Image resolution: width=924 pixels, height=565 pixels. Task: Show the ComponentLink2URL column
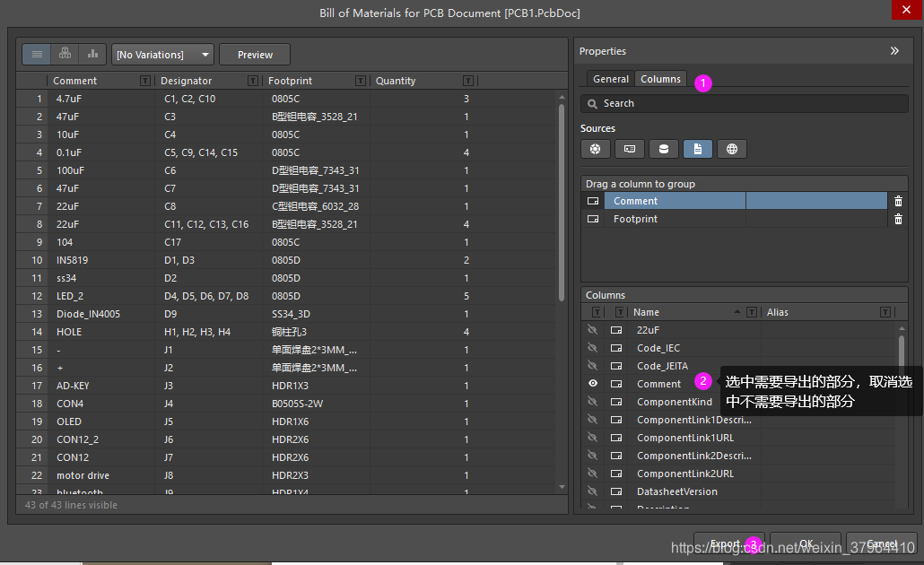[x=593, y=474]
